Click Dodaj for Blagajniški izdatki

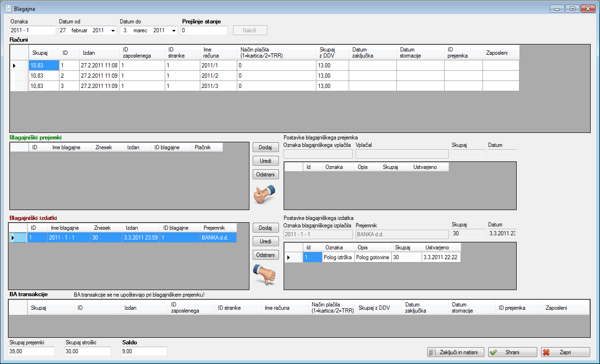point(265,228)
